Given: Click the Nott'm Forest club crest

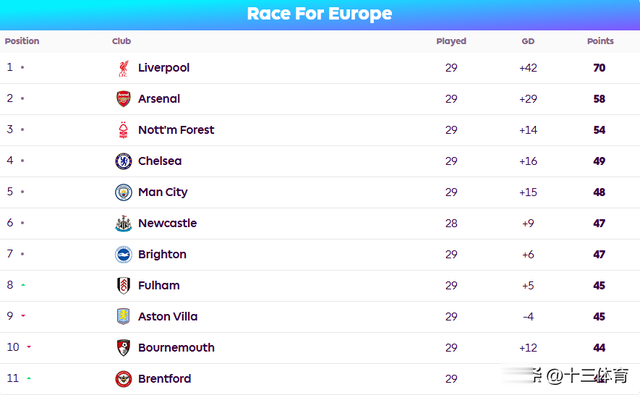Looking at the screenshot, I should point(123,130).
